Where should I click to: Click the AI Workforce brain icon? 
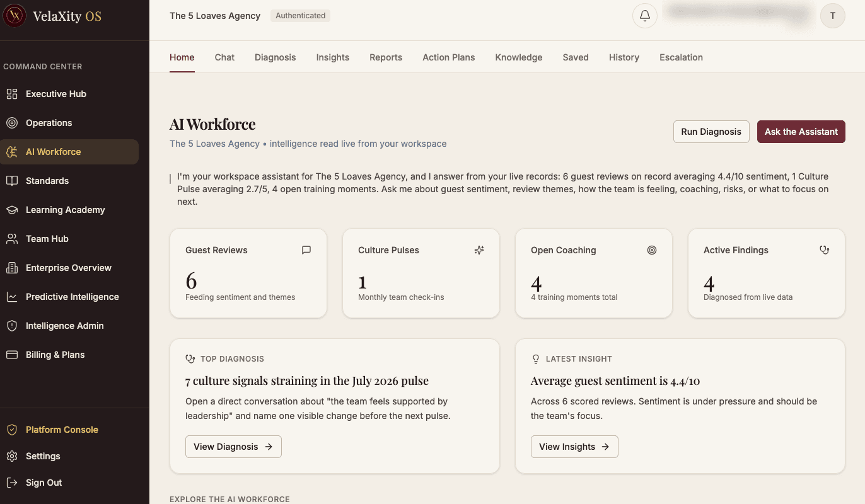click(11, 152)
